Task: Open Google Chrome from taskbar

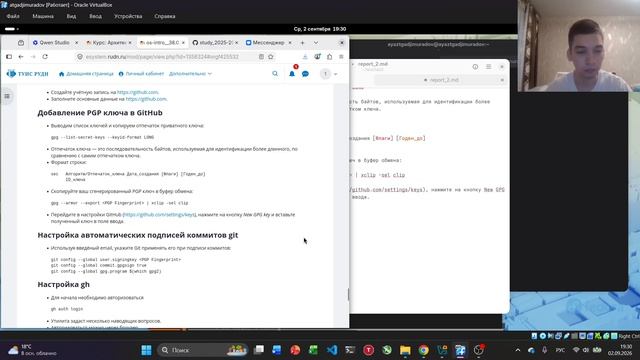Action: tap(423, 350)
